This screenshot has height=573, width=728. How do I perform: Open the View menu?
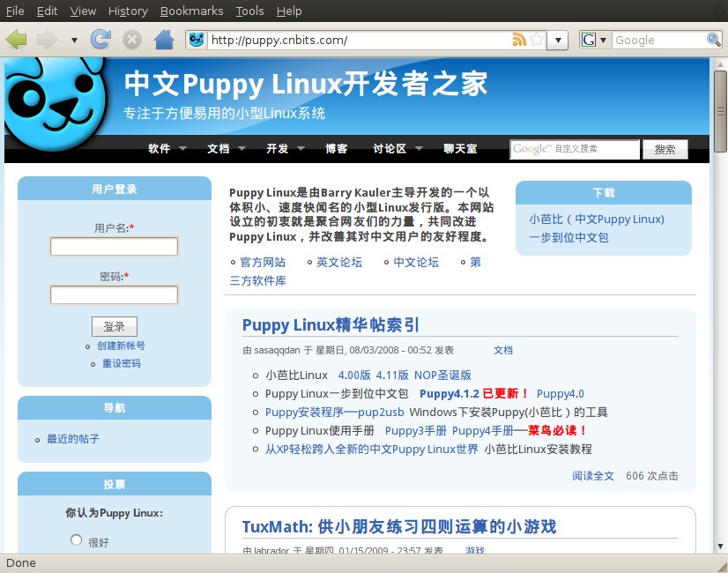click(83, 11)
